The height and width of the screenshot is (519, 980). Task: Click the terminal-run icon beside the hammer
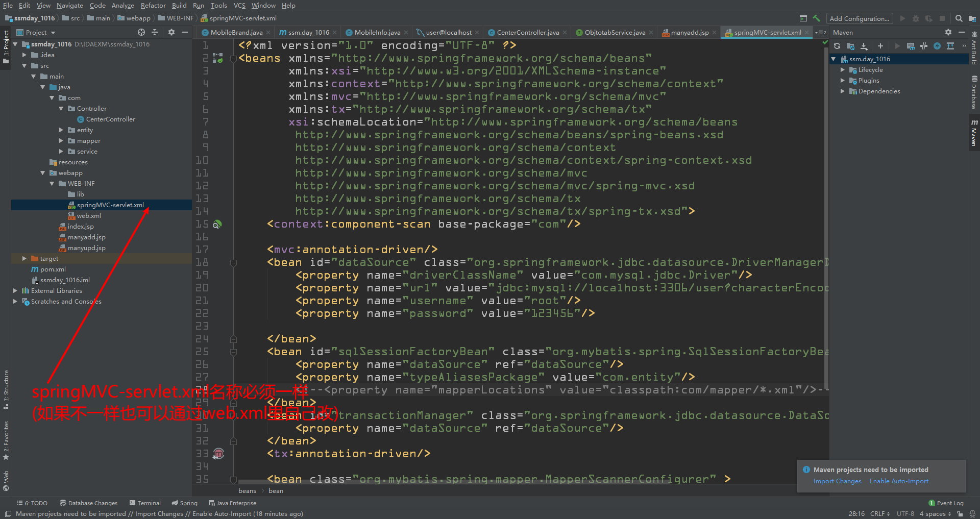803,18
